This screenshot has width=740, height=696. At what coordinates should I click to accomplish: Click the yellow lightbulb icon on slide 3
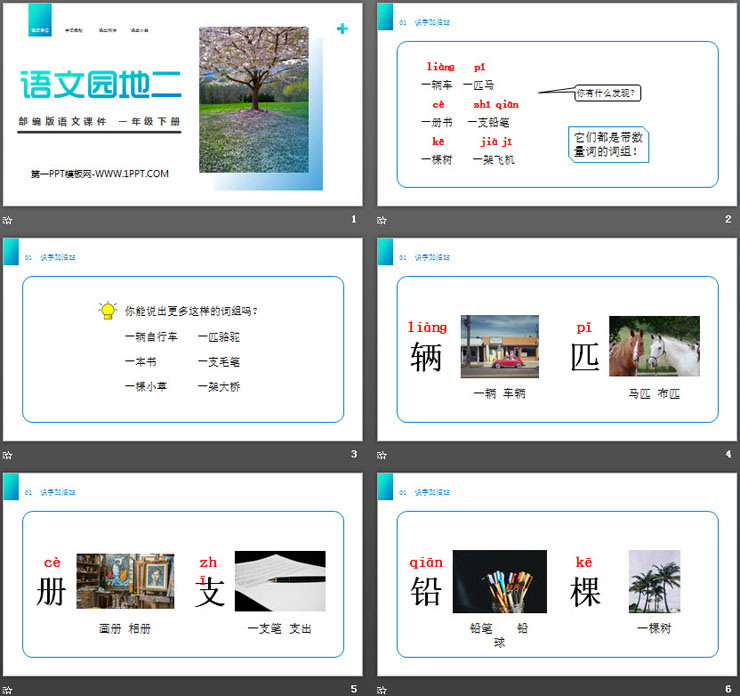pyautogui.click(x=107, y=311)
